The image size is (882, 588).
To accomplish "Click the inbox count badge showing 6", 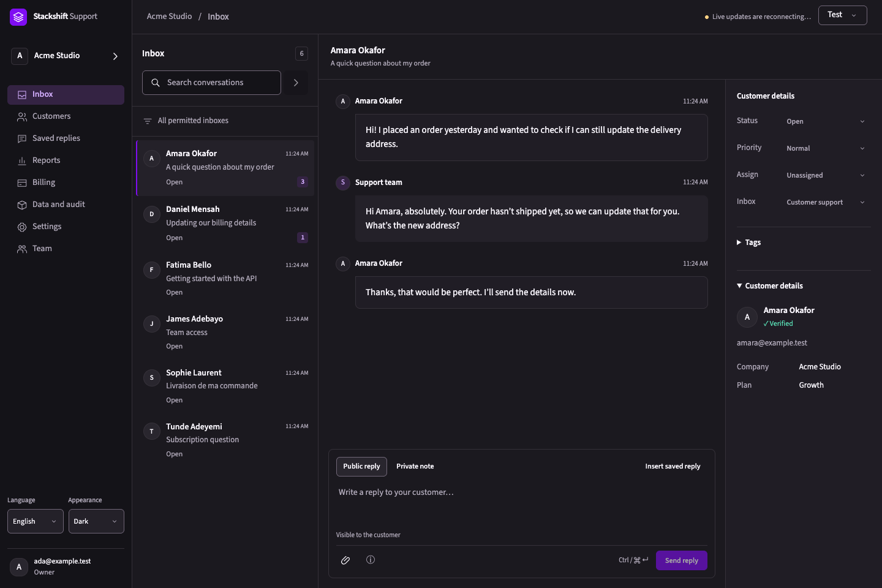I will pyautogui.click(x=301, y=54).
